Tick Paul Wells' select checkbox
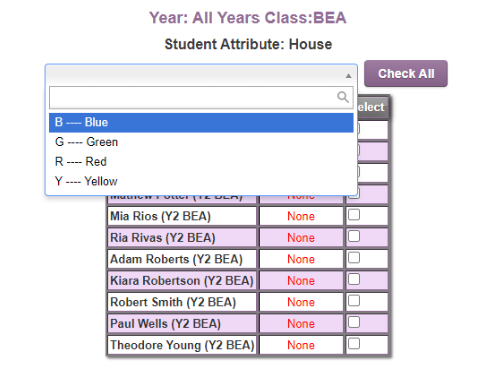 354,322
